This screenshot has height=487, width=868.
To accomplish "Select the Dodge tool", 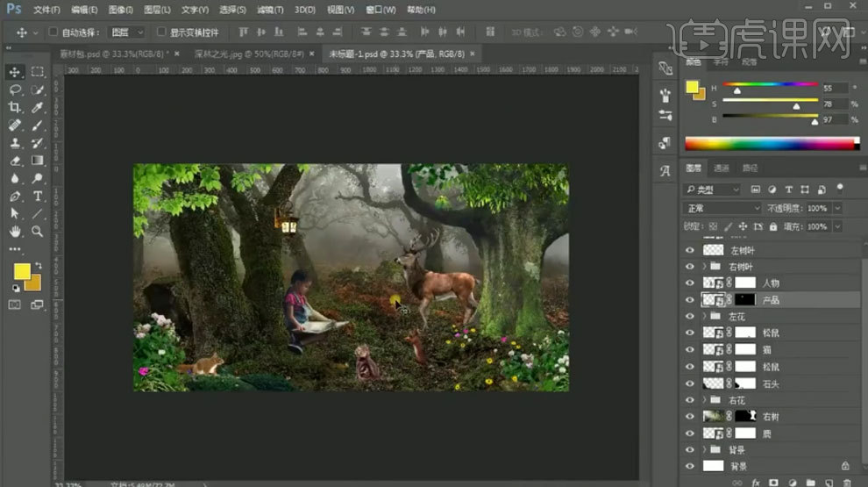I will pyautogui.click(x=37, y=178).
